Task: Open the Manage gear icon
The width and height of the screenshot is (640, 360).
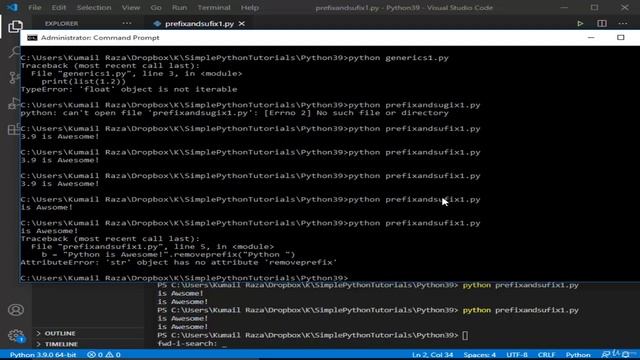Action: pyautogui.click(x=16, y=336)
